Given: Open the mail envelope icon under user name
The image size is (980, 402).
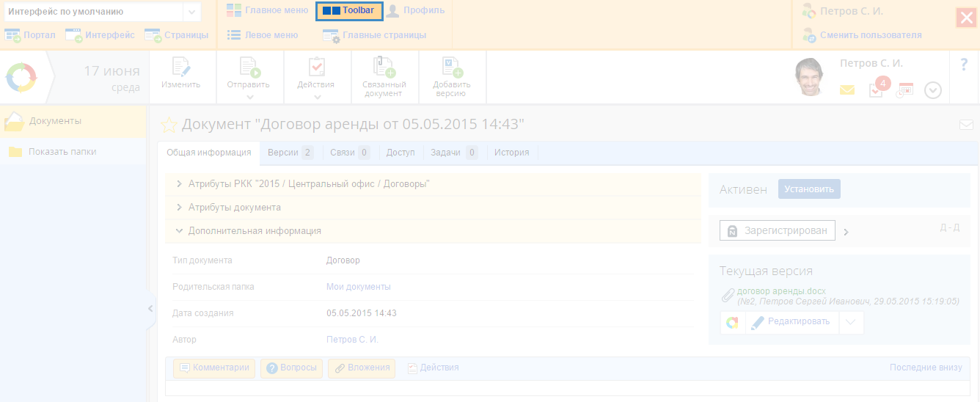Looking at the screenshot, I should 847,90.
